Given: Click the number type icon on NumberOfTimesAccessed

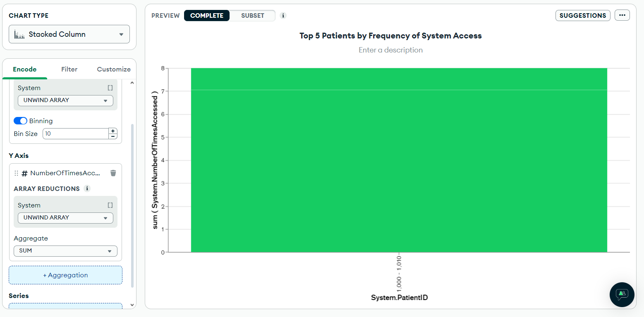Looking at the screenshot, I should [24, 173].
